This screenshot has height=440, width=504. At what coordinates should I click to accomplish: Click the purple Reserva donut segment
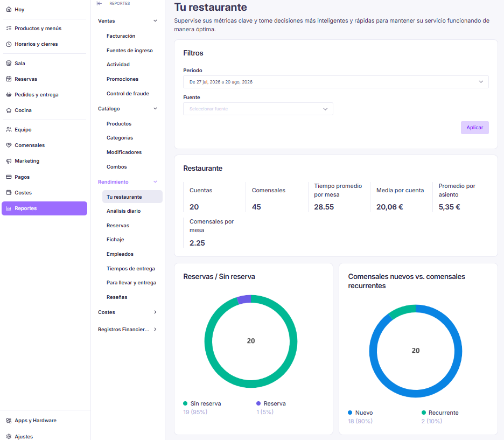(x=244, y=299)
